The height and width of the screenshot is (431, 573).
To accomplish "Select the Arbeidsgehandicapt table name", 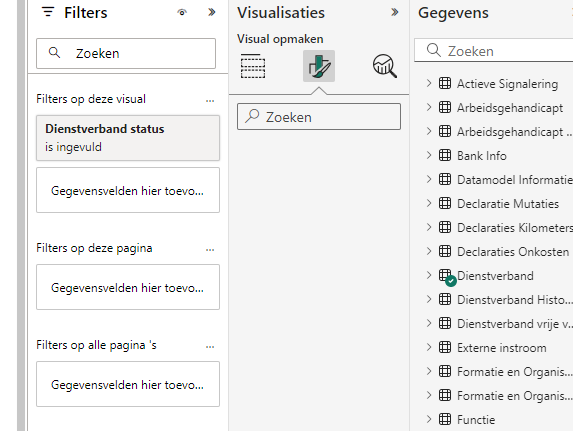I will coord(510,108).
